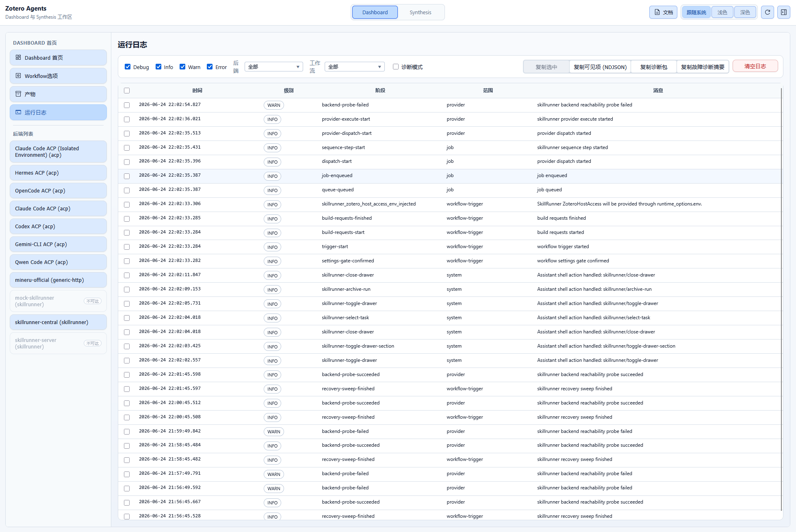
Task: Uncheck the Error level filter
Action: coord(210,67)
